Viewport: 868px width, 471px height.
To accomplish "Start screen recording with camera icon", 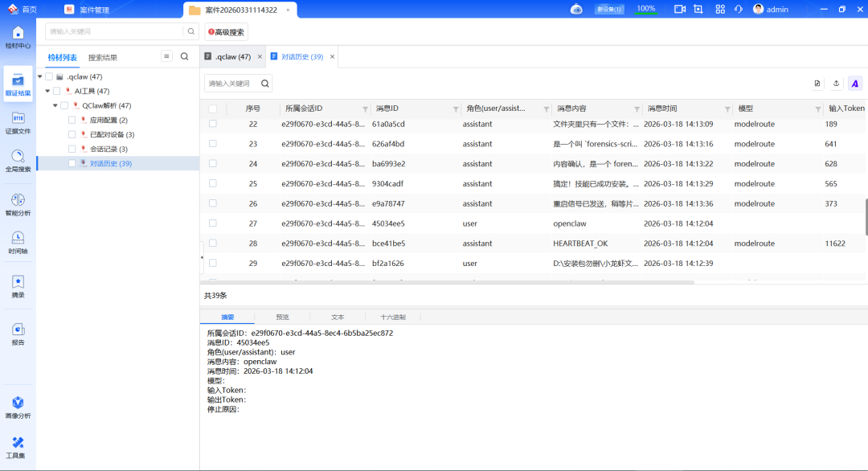I will [x=680, y=10].
